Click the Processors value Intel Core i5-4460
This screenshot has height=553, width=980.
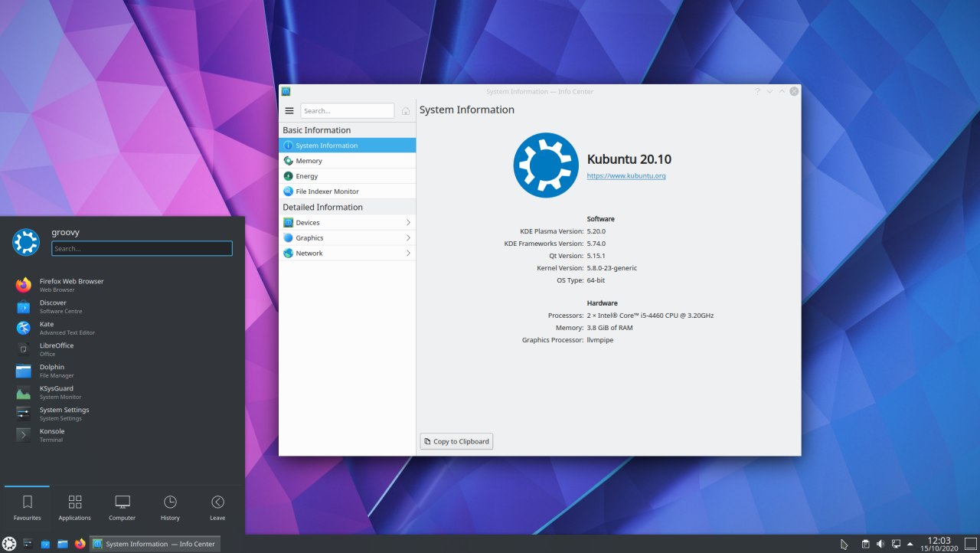coord(650,316)
